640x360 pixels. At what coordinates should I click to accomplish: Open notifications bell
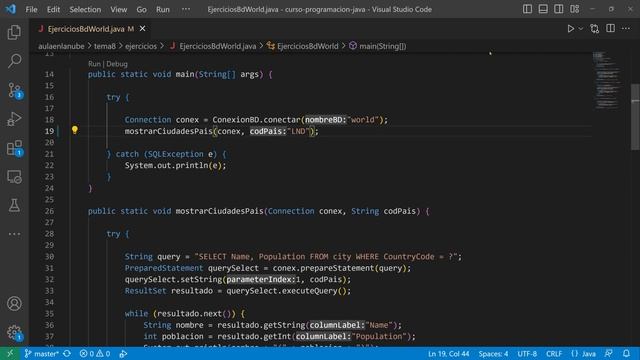click(x=626, y=353)
